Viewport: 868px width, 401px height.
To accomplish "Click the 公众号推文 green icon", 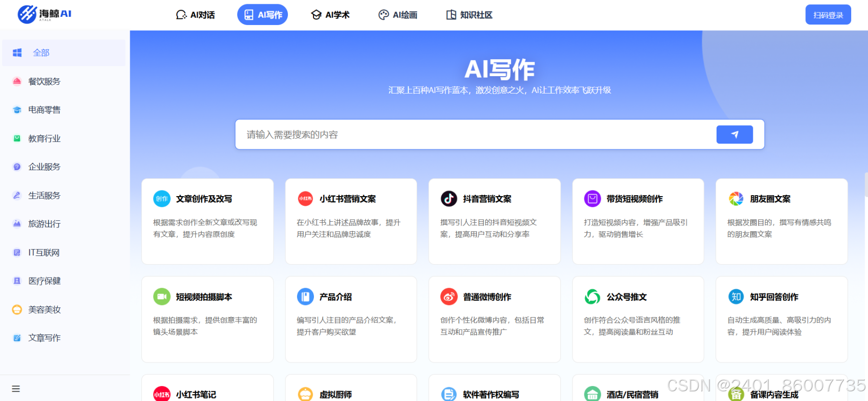I will (593, 296).
